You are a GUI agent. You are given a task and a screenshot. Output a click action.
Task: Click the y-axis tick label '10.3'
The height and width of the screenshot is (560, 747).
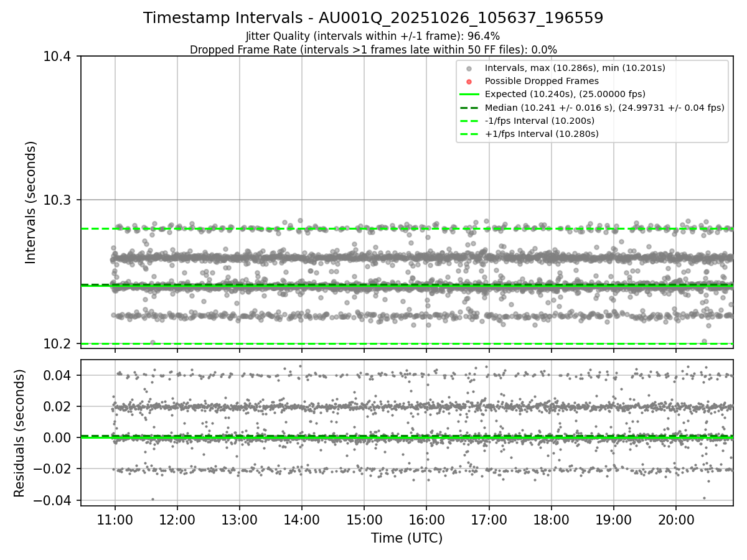click(59, 200)
